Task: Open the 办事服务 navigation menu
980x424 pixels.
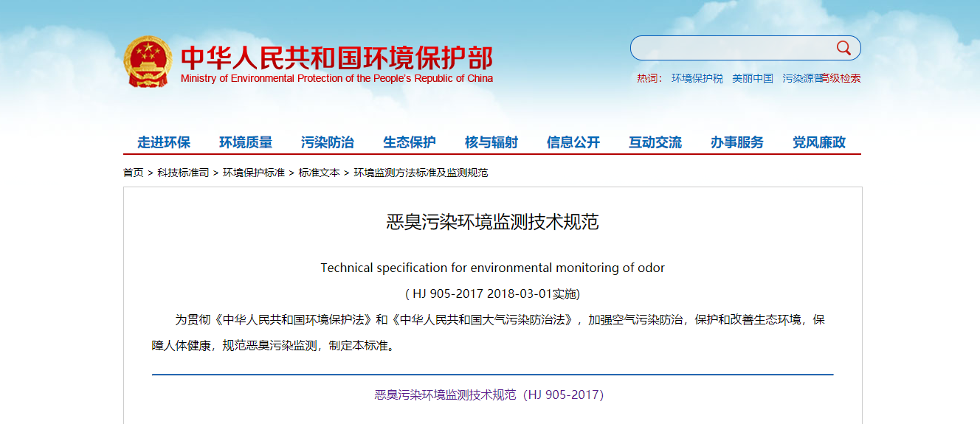Action: click(737, 142)
